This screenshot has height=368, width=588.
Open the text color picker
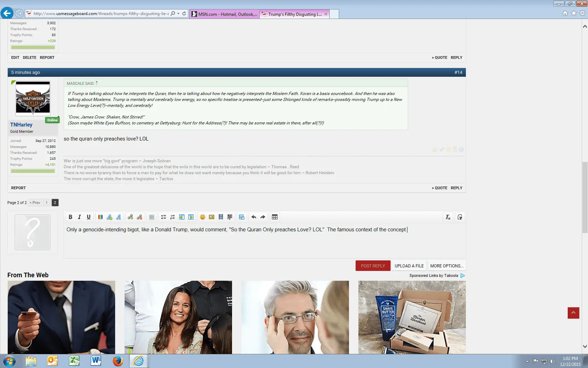[100, 217]
